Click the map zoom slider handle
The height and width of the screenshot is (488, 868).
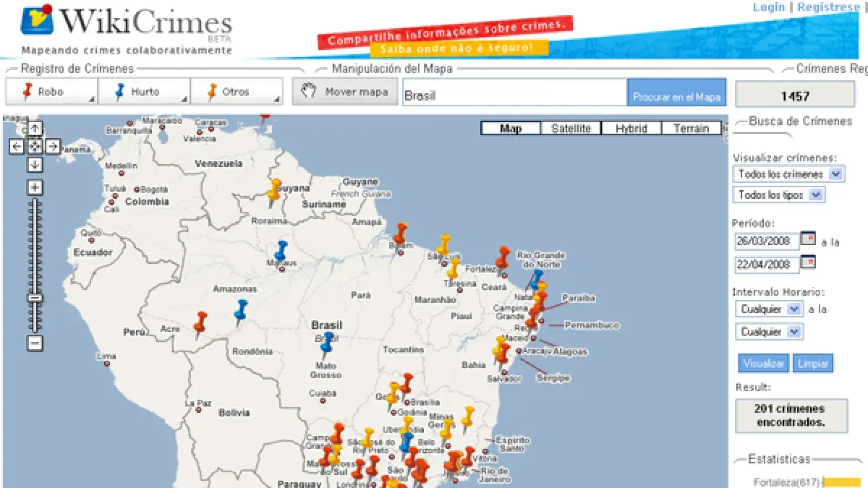pos(35,298)
